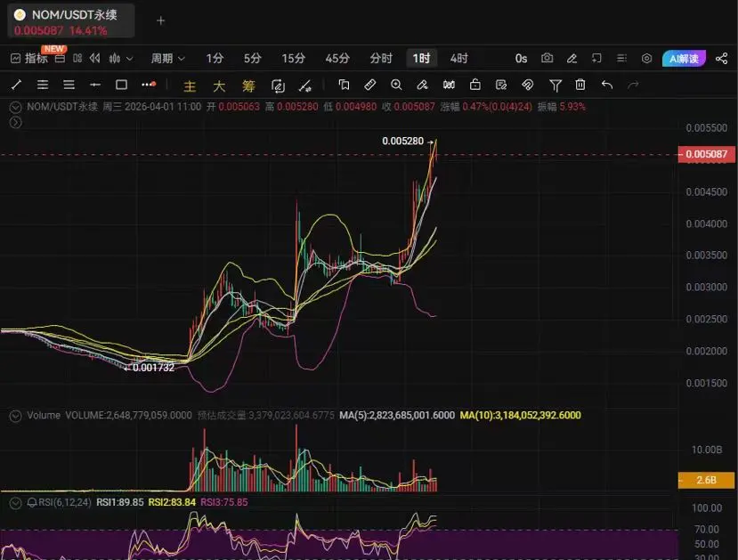Click the 0s countdown indicator

[x=521, y=59]
